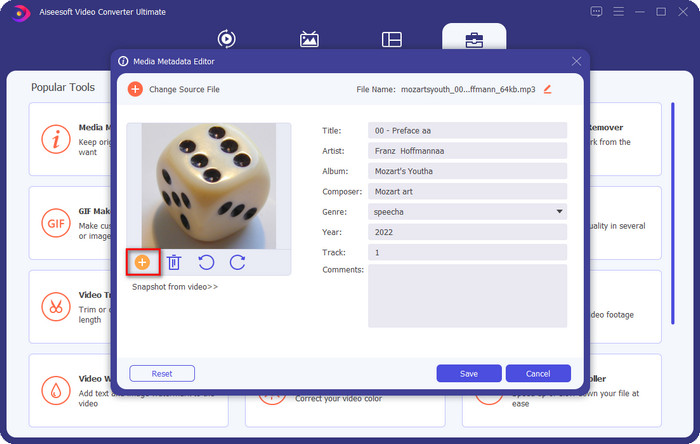
Task: Click the Title input field
Action: tap(467, 131)
